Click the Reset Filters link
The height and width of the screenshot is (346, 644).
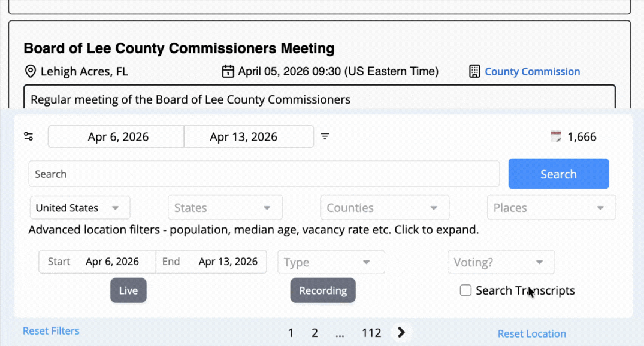coord(51,331)
